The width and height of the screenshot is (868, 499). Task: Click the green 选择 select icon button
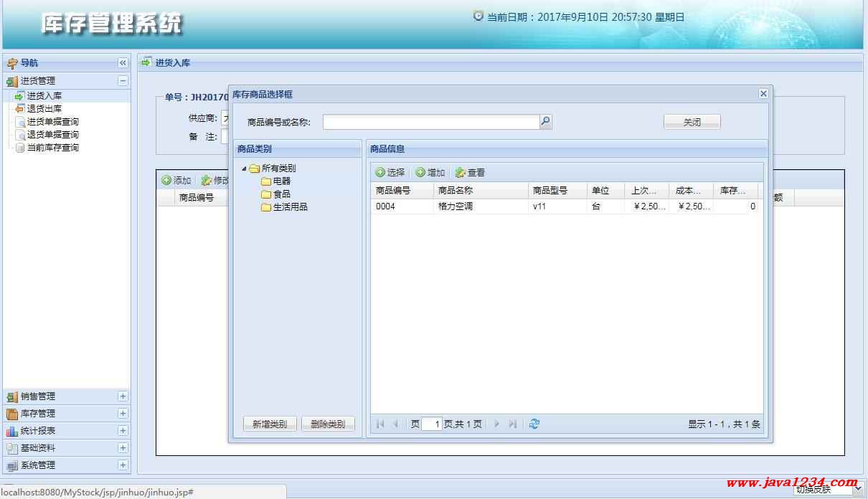point(390,173)
